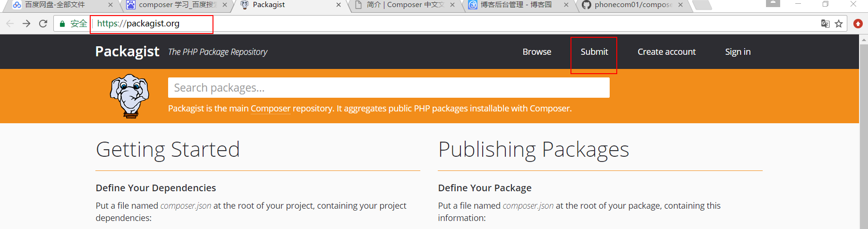Image resolution: width=868 pixels, height=229 pixels.
Task: Close the 百度网盘 tab
Action: coord(111,5)
